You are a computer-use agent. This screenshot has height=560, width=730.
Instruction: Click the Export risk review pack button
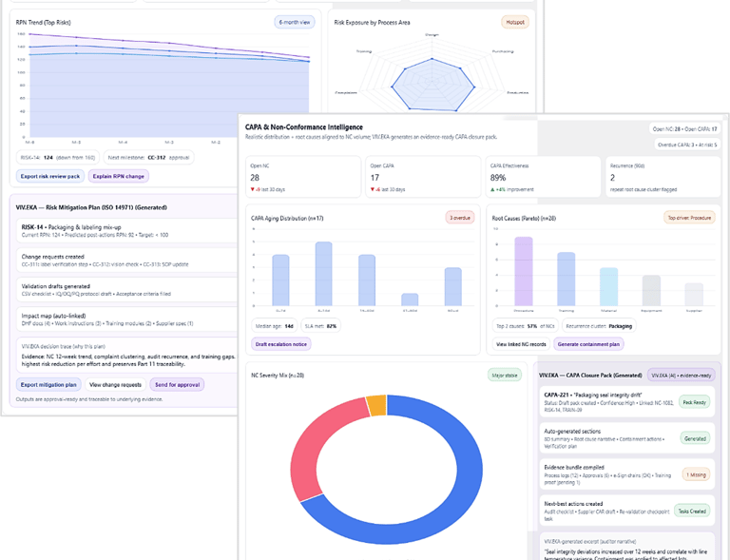[x=50, y=177]
